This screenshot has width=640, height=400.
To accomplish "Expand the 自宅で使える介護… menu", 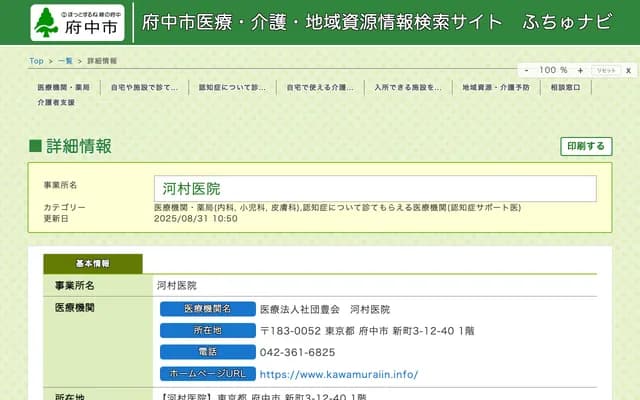I will (x=319, y=87).
